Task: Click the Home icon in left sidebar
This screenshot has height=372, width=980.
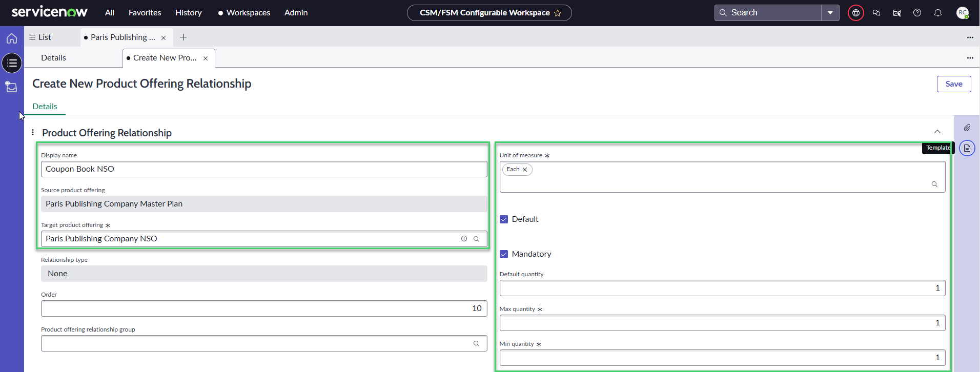Action: click(x=12, y=38)
